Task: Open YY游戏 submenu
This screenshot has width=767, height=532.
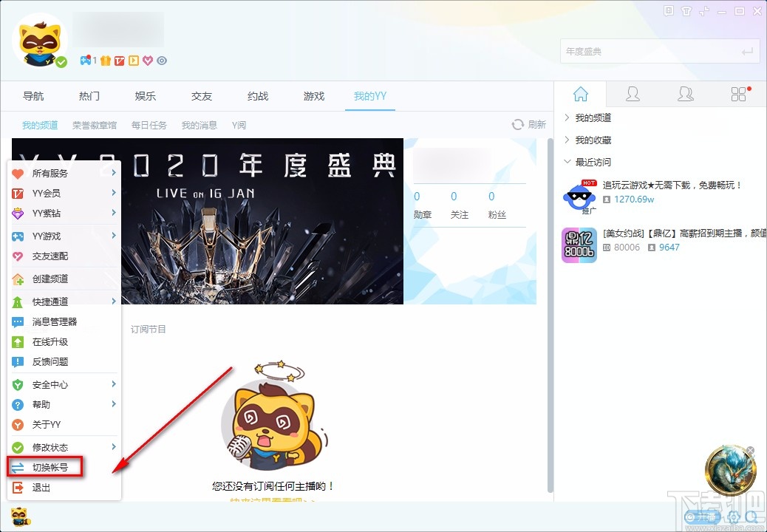Action: click(x=64, y=236)
